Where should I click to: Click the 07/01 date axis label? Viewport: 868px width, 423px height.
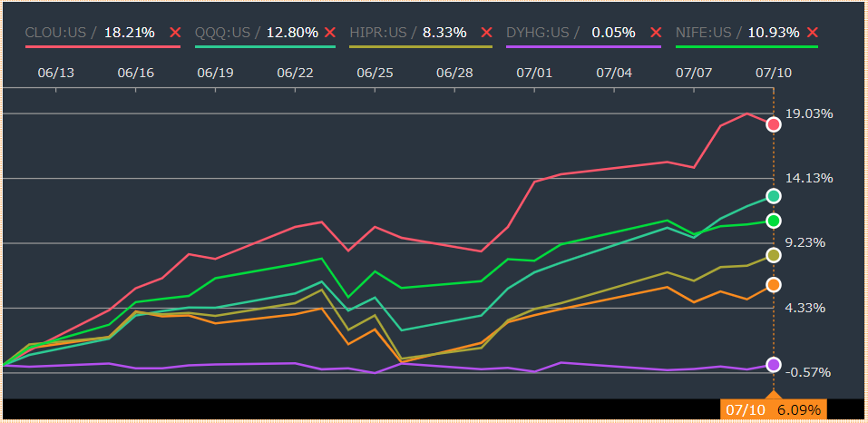click(534, 74)
